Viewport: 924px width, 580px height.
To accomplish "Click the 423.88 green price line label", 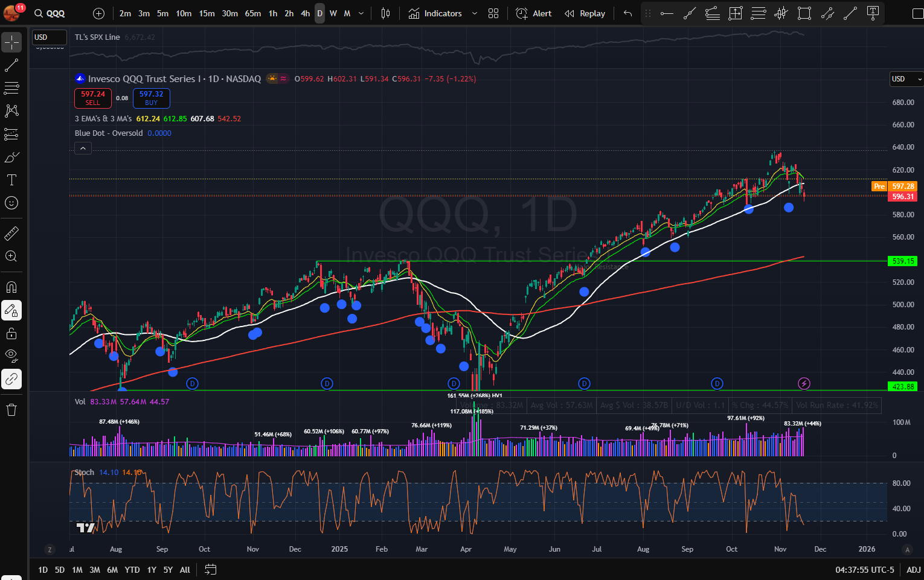I will pos(903,386).
